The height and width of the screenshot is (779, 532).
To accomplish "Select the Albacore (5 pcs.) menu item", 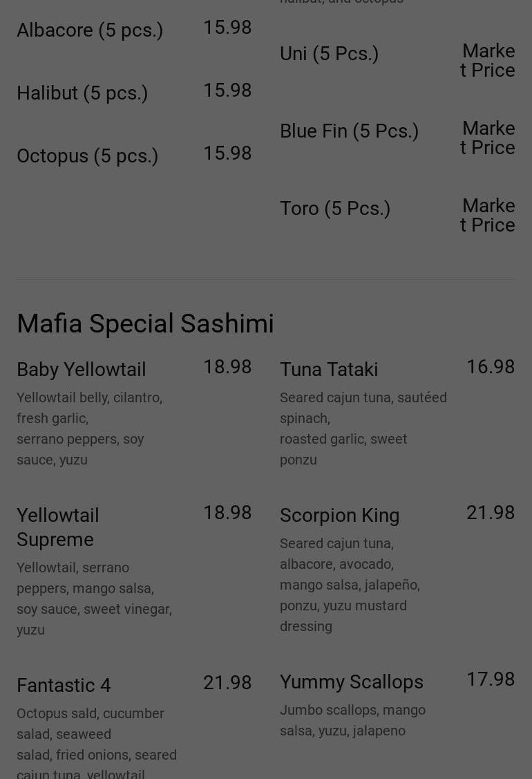I will click(90, 30).
